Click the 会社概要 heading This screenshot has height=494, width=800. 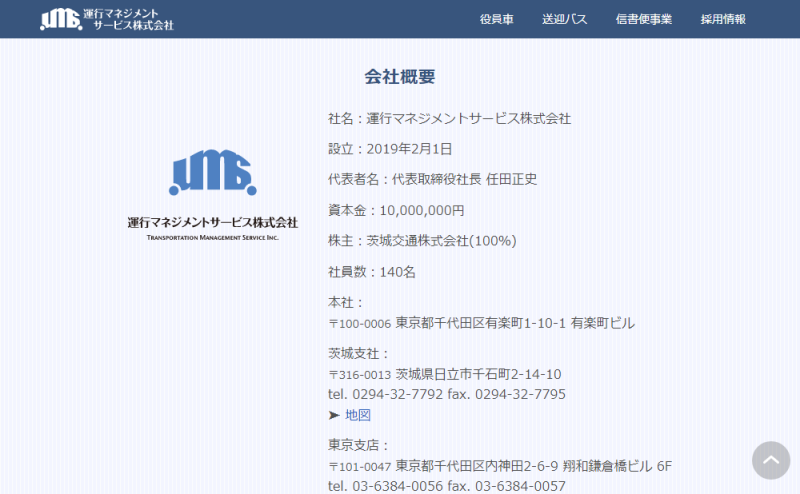[399, 77]
